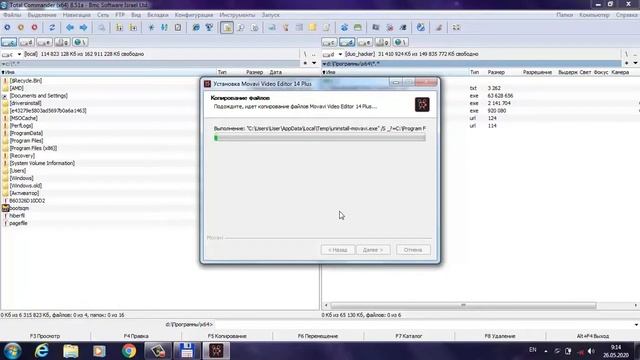Viewport: 640px width, 360px height.
Task: Click the round blue icon before the broom
Action: point(421,27)
